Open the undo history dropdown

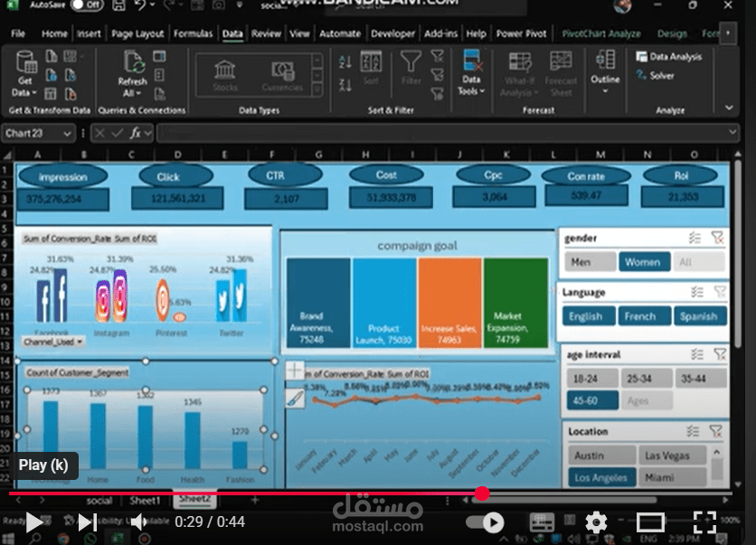pos(152,5)
